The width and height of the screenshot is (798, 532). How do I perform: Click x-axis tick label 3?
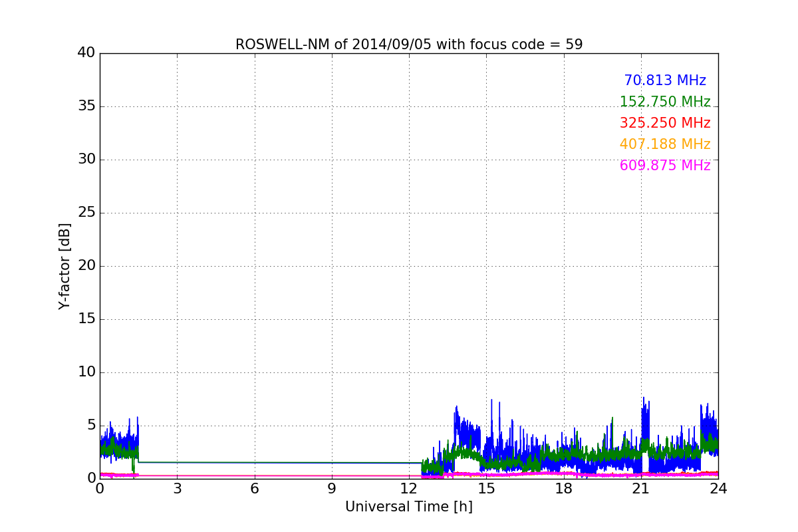click(177, 488)
